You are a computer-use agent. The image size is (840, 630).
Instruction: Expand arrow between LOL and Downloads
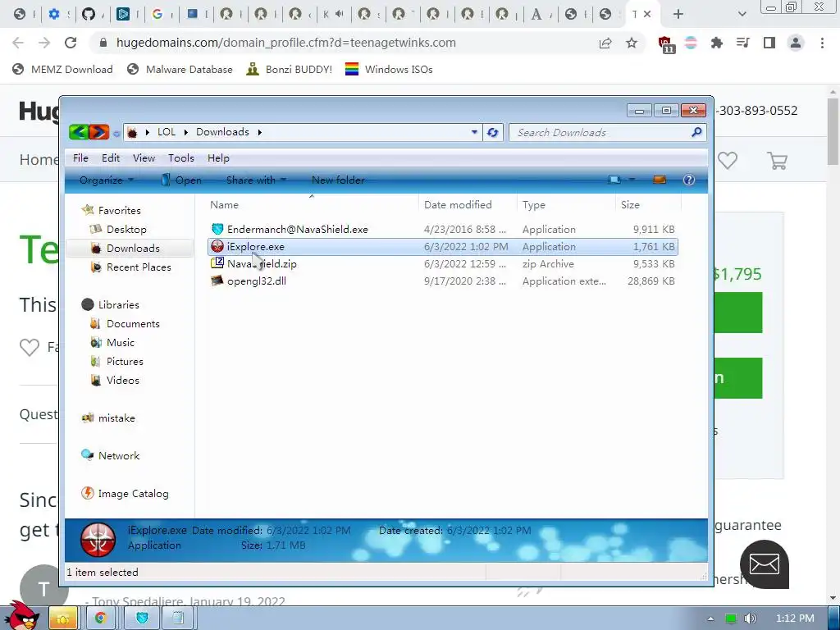pyautogui.click(x=186, y=132)
